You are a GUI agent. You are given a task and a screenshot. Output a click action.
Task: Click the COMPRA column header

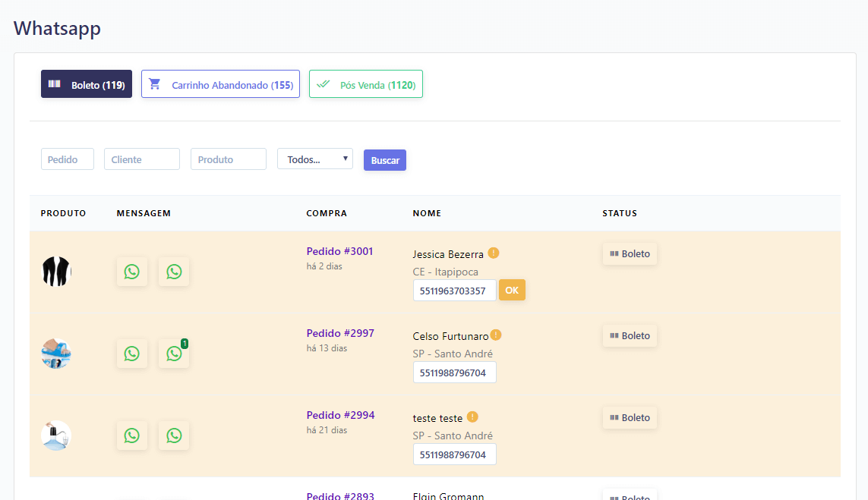[327, 213]
